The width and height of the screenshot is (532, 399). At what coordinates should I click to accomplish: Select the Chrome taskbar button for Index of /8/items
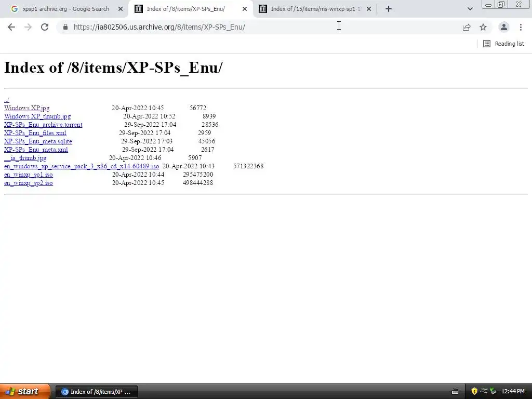(96, 392)
